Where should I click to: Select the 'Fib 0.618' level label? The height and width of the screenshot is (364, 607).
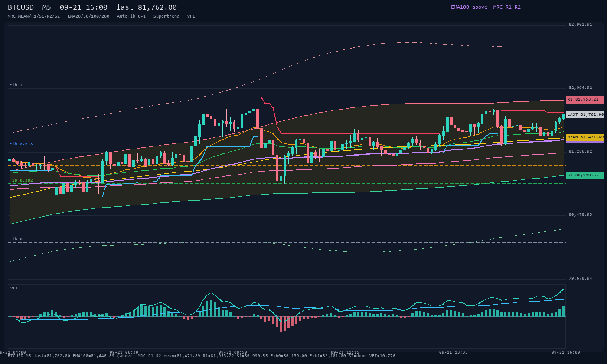coord(21,144)
